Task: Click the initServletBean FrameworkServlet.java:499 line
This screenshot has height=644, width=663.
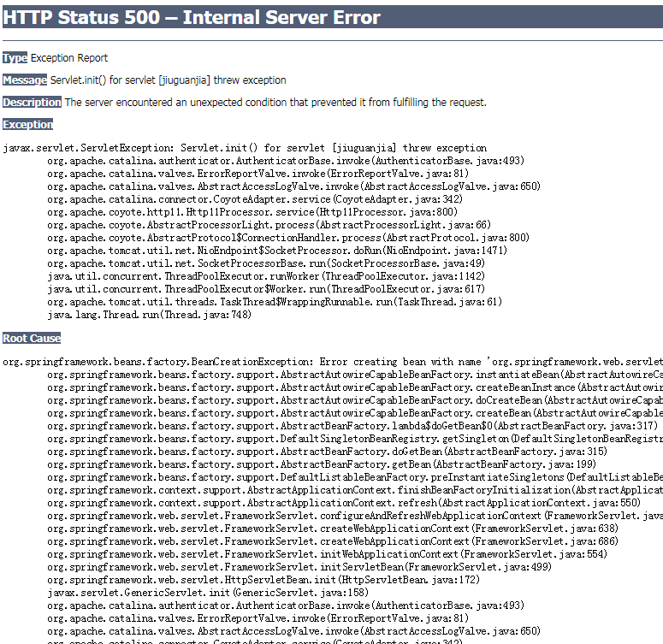Action: [x=299, y=567]
